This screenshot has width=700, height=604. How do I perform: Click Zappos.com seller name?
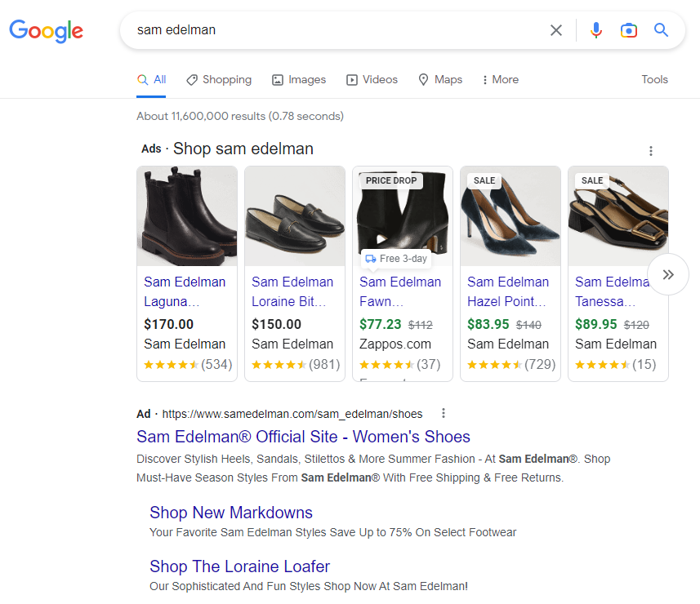395,344
